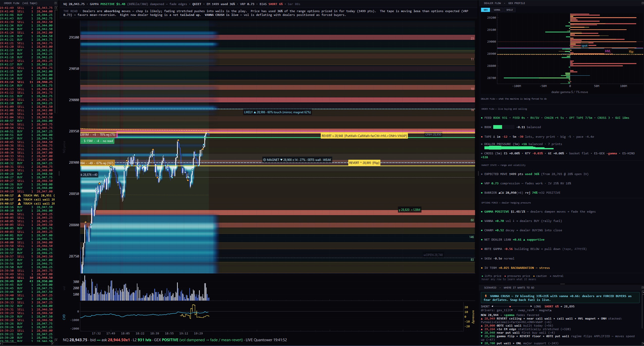Click the 'VANNA +0.70' options force row
The width and height of the screenshot is (644, 346).
(522, 221)
